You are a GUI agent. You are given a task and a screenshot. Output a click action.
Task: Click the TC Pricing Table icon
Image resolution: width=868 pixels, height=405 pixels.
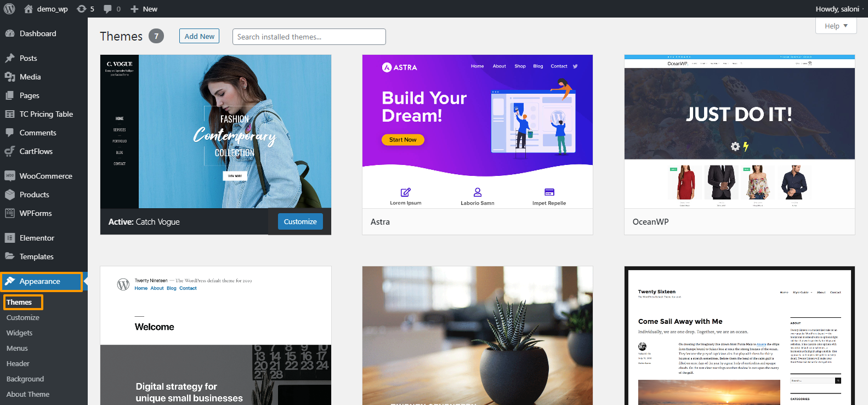pyautogui.click(x=10, y=114)
